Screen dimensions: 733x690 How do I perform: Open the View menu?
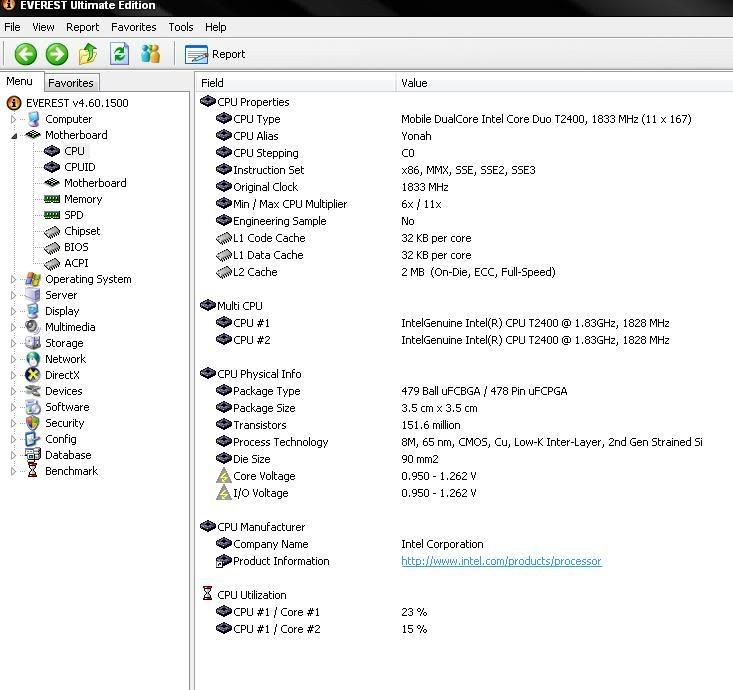tap(43, 27)
